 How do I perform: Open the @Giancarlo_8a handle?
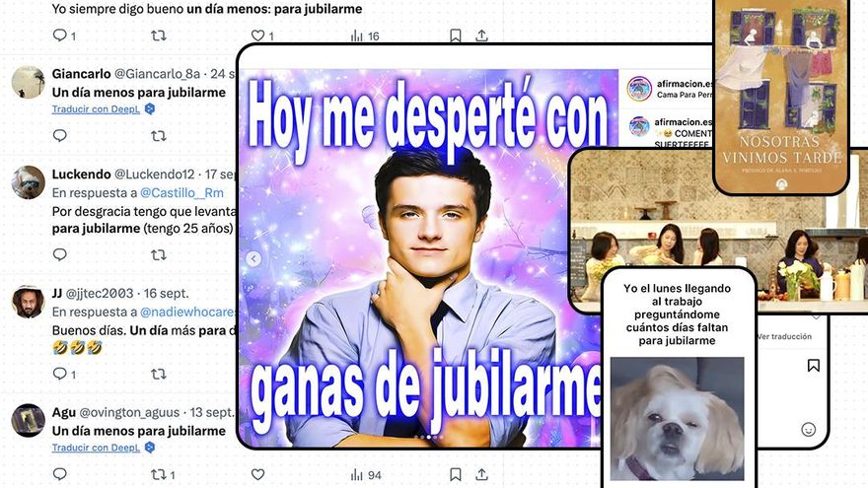point(157,74)
